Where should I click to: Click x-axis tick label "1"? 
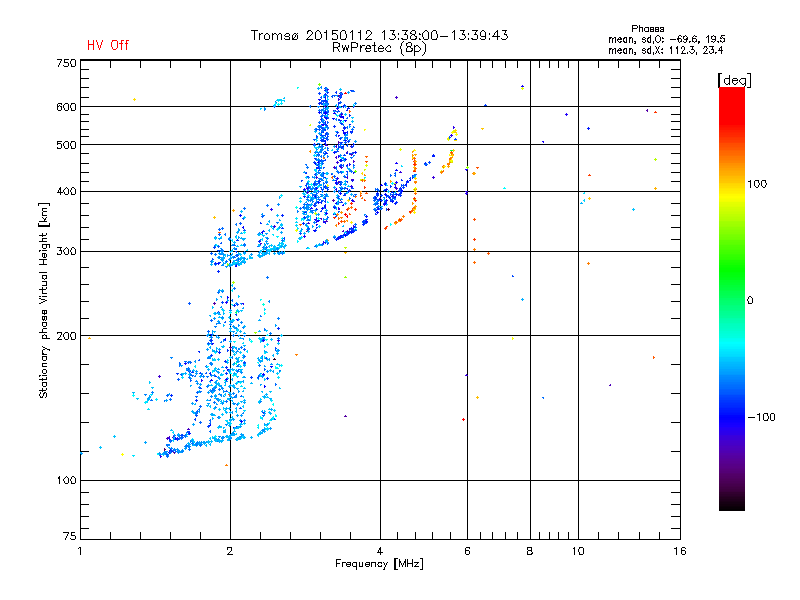(80, 551)
